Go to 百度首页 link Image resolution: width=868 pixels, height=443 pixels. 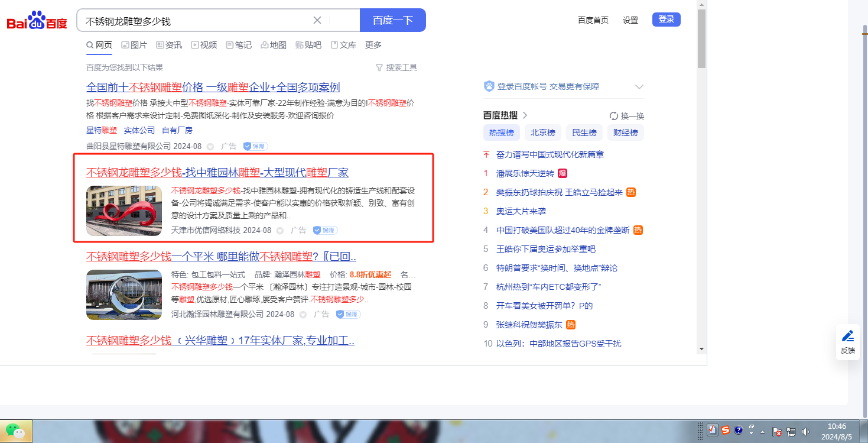coord(593,20)
